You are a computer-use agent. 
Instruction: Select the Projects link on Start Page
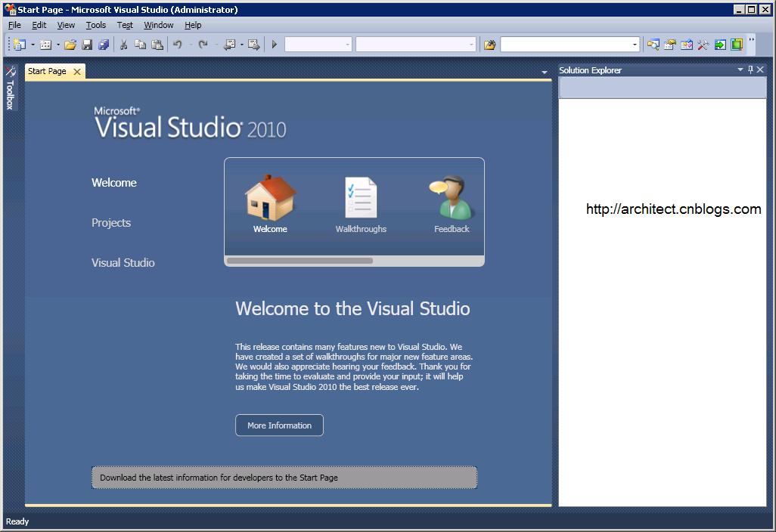pos(111,223)
